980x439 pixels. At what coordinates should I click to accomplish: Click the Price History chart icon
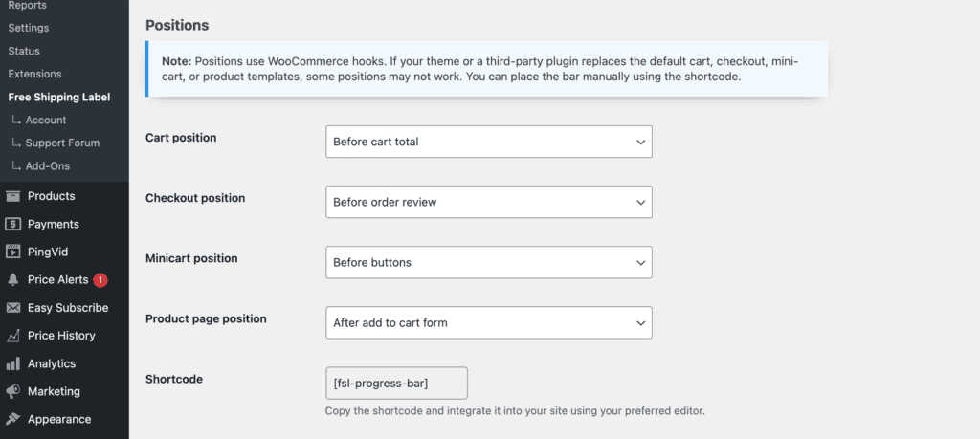point(13,336)
